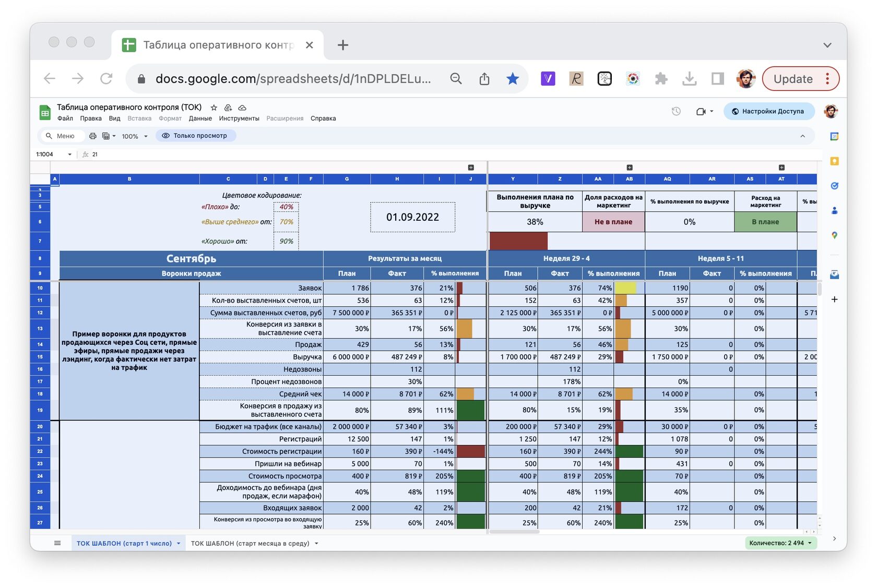Click the all sheets list icon

point(57,543)
